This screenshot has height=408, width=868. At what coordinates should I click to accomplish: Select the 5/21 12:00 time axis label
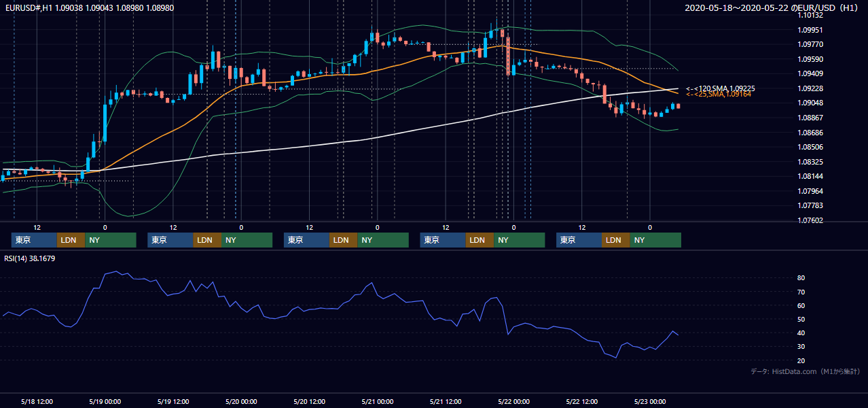click(446, 401)
